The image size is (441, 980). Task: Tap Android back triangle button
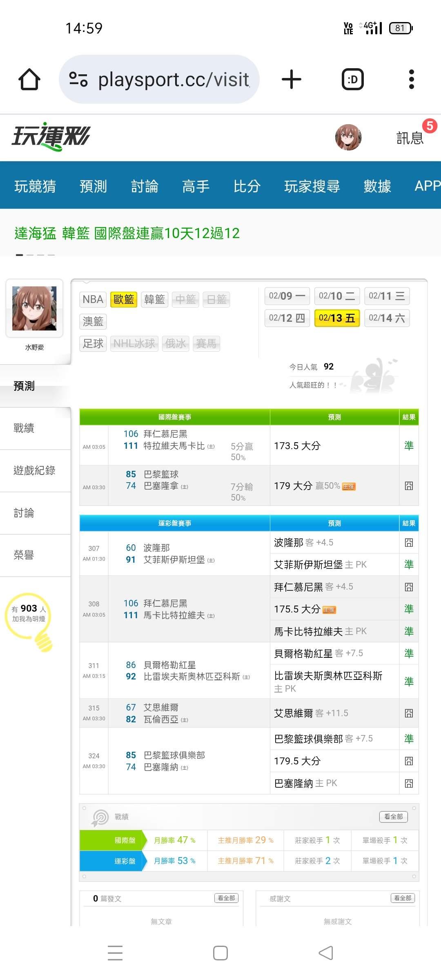(326, 953)
